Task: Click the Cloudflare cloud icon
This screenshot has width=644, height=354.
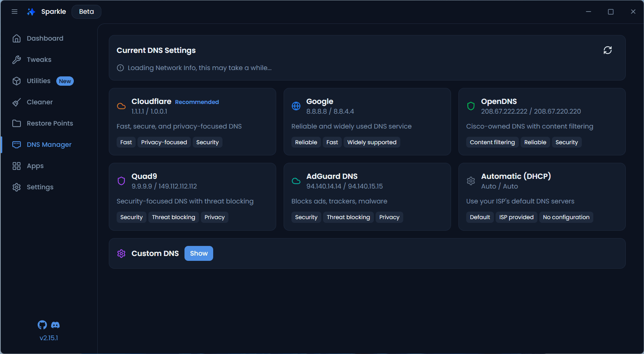Action: [x=121, y=106]
